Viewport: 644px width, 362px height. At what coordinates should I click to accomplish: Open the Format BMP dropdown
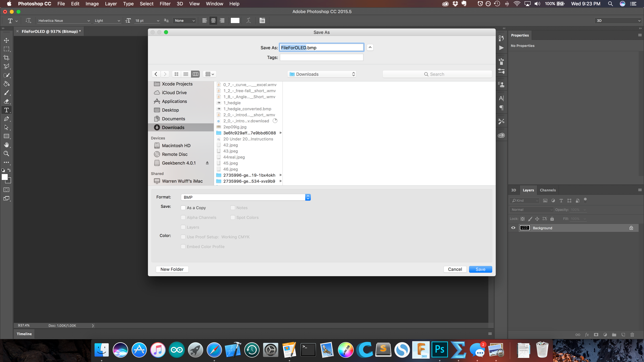click(246, 197)
